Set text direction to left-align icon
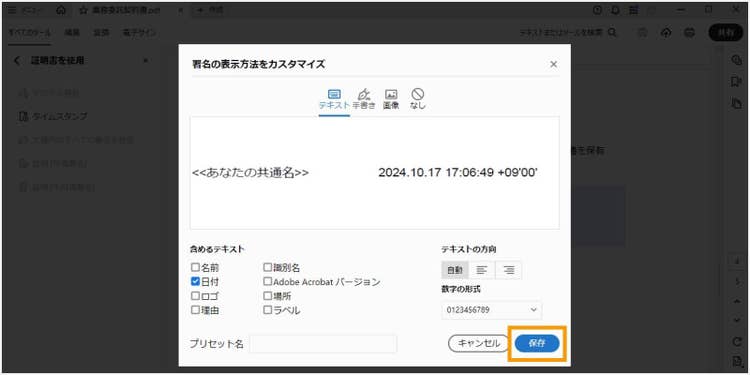Image resolution: width=750 pixels, height=375 pixels. [482, 270]
